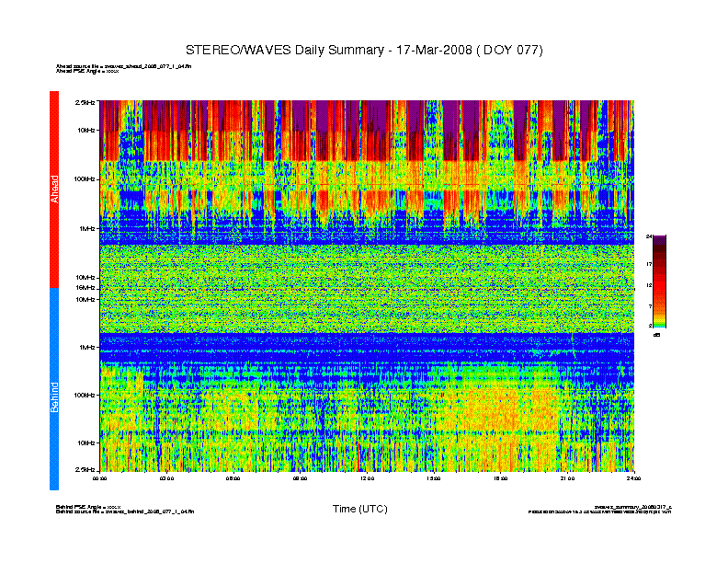This screenshot has width=728, height=563.
Task: Click the Behind panel 1MHz axis label
Action: [87, 347]
